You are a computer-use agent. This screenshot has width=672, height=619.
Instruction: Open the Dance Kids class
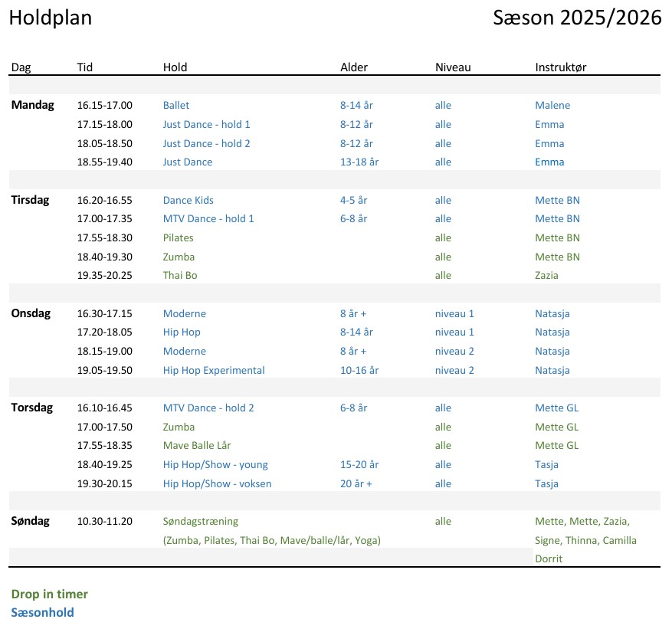click(x=188, y=200)
